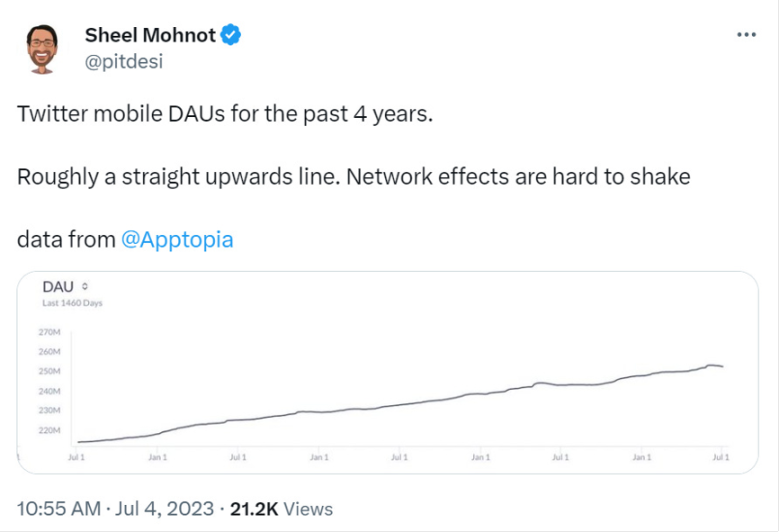Open the @Apptopia mention link

177,239
